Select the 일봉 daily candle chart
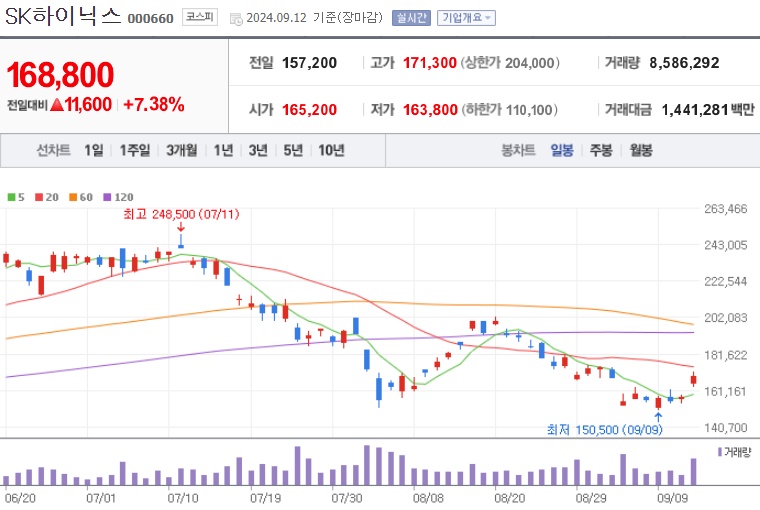Screen dimensions: 760x510 562,150
